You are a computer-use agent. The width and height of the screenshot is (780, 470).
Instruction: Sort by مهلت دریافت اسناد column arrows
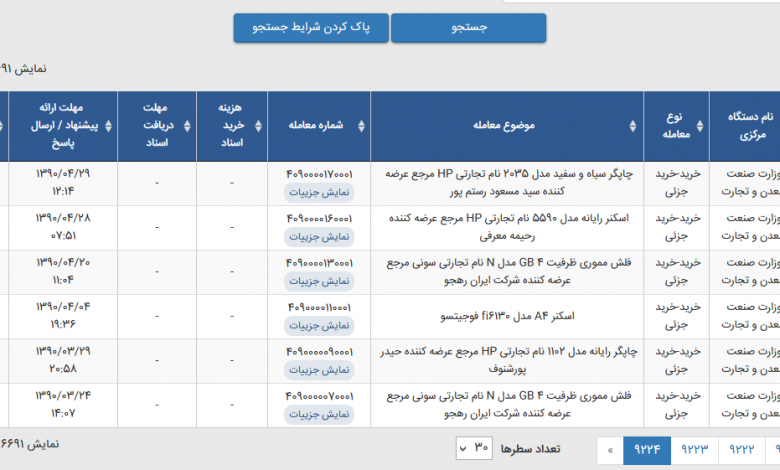187,126
